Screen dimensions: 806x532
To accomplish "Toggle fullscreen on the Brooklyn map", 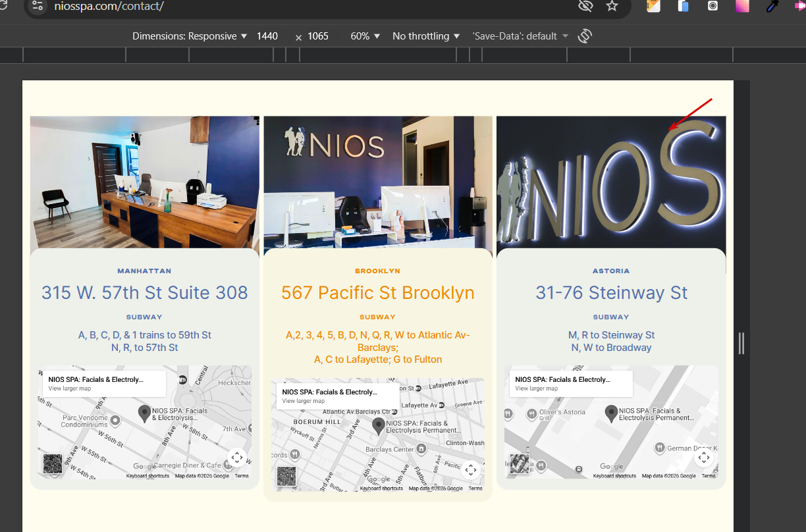I will [470, 470].
